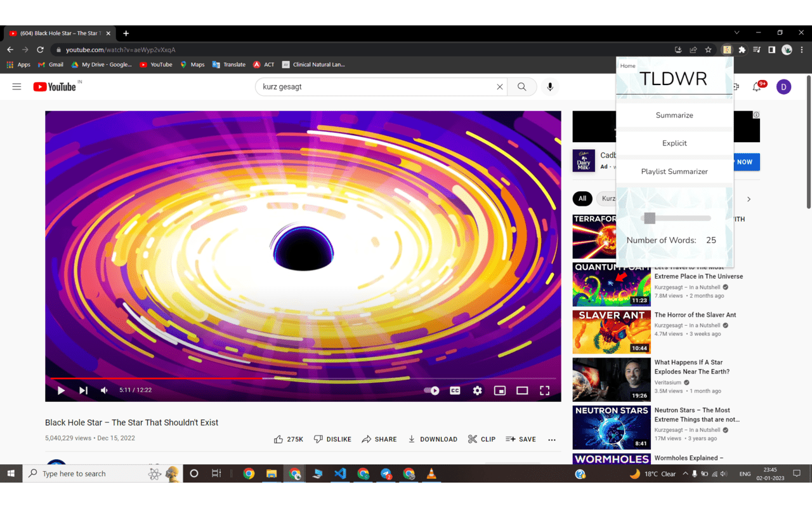Open the YouTube hamburger guide menu
Viewport: 812px width, 508px height.
click(17, 87)
